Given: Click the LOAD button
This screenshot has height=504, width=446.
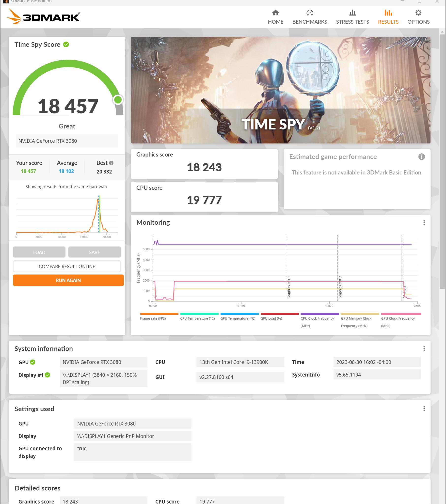Looking at the screenshot, I should click(39, 252).
